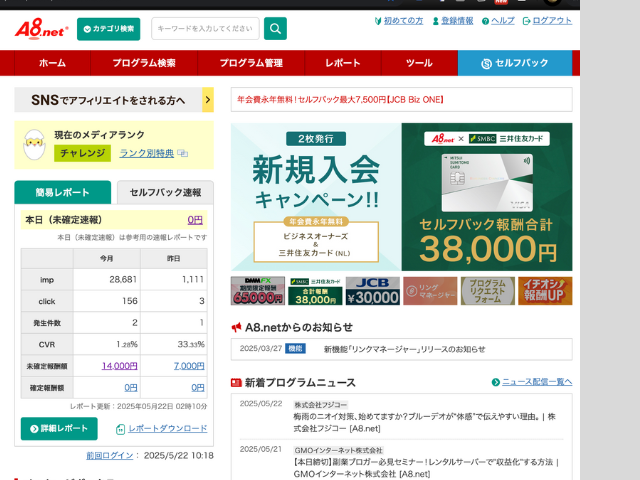This screenshot has width=640, height=480.
Task: Click the レポートダウンロード link
Action: 168,429
